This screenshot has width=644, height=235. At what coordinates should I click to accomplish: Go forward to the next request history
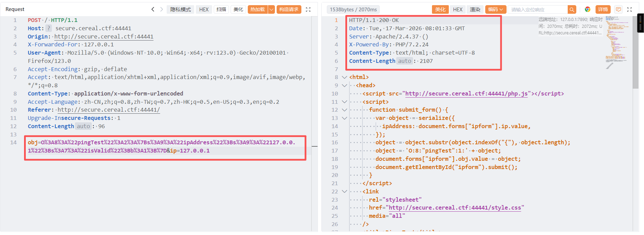[162, 9]
